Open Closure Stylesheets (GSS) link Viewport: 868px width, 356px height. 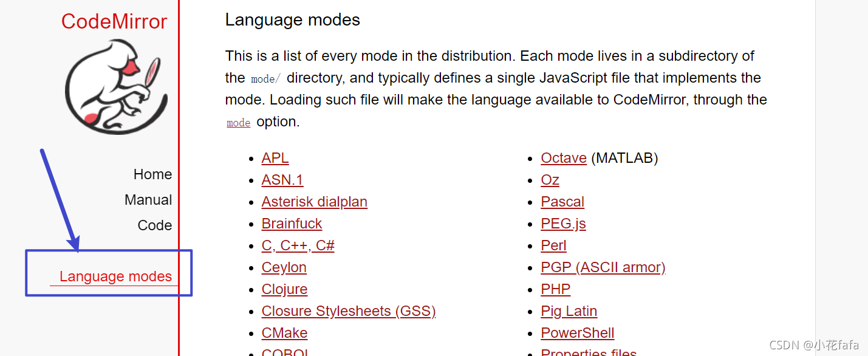[349, 311]
